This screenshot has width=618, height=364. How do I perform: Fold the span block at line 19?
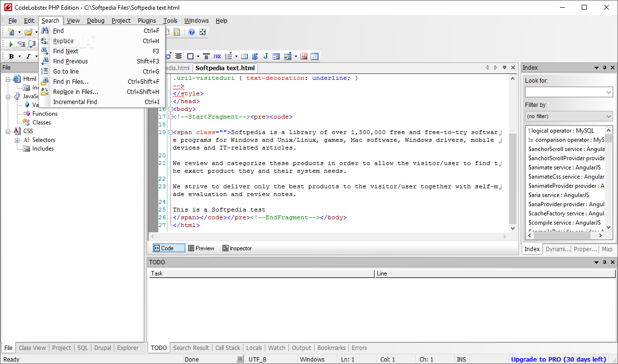[x=170, y=132]
